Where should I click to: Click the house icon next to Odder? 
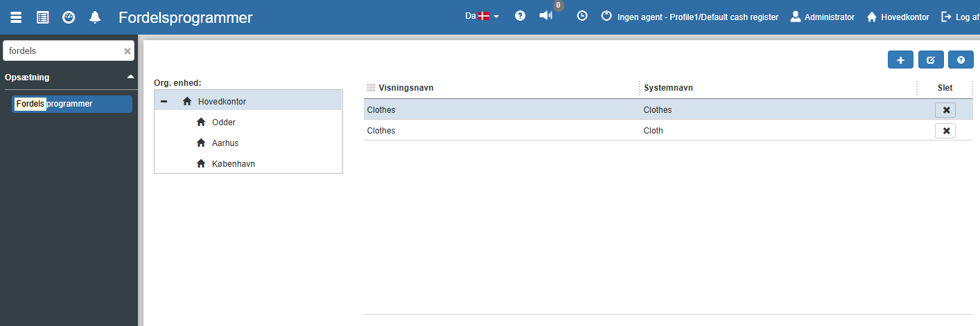tap(201, 122)
